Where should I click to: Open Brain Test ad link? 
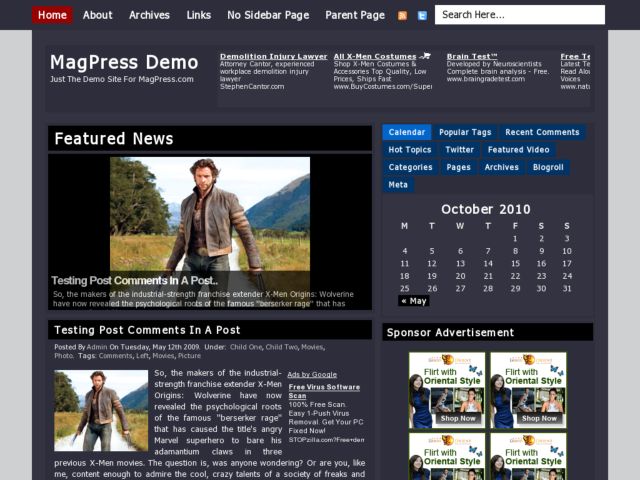[472, 56]
